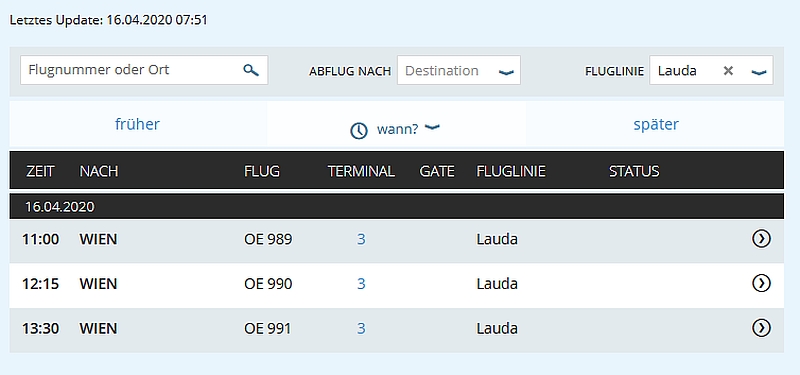Open details arrow for flight OE 989
Image resolution: width=800 pixels, height=375 pixels.
tap(761, 239)
